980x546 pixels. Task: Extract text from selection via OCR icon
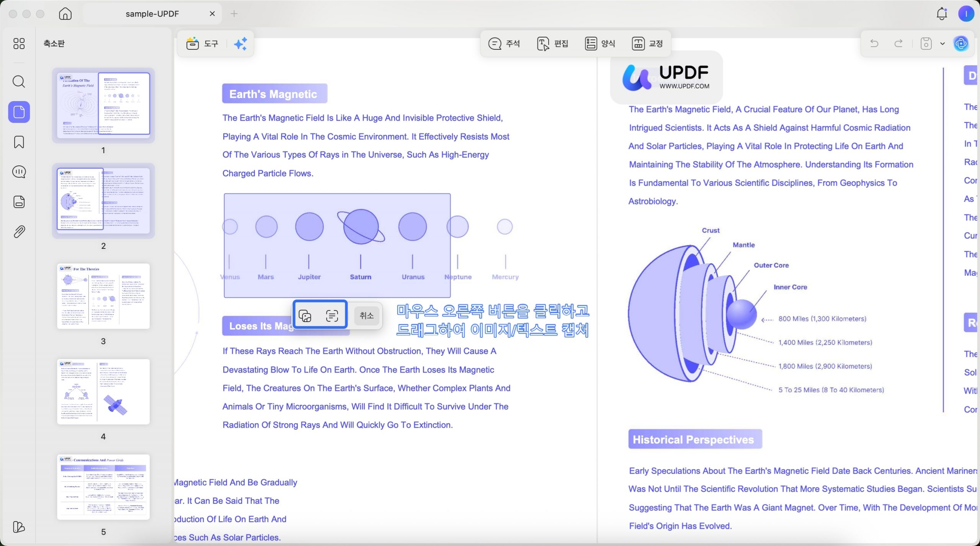(332, 316)
